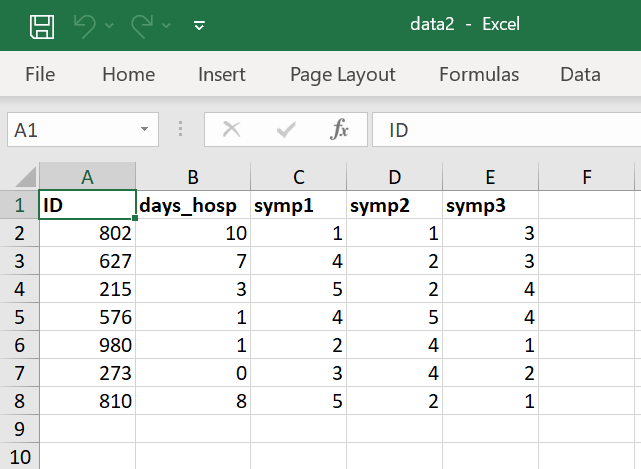Viewport: 641px width, 469px height.
Task: Switch to the Insert ribbon tab
Action: click(x=222, y=75)
